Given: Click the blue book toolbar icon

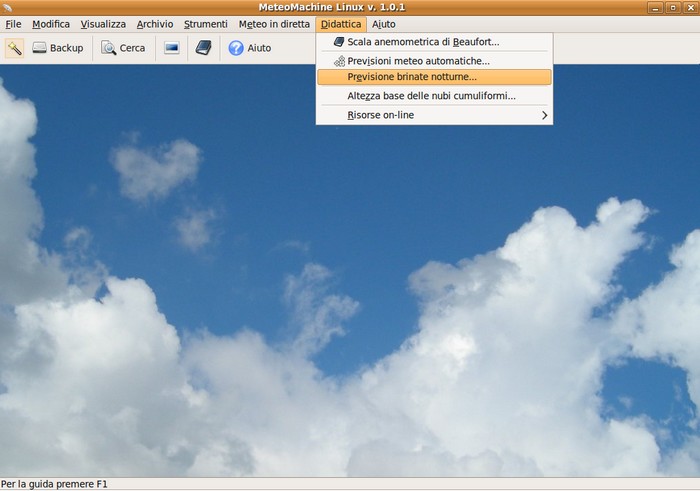Looking at the screenshot, I should pyautogui.click(x=204, y=48).
